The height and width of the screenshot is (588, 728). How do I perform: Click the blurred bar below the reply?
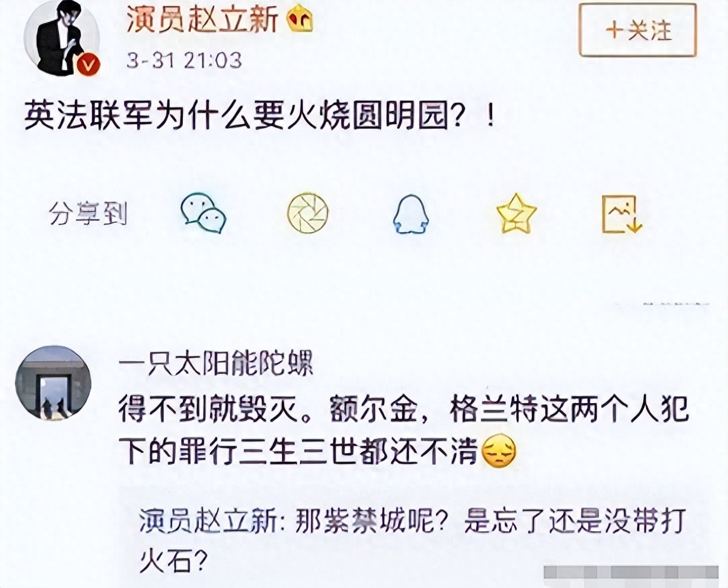[x=631, y=572]
